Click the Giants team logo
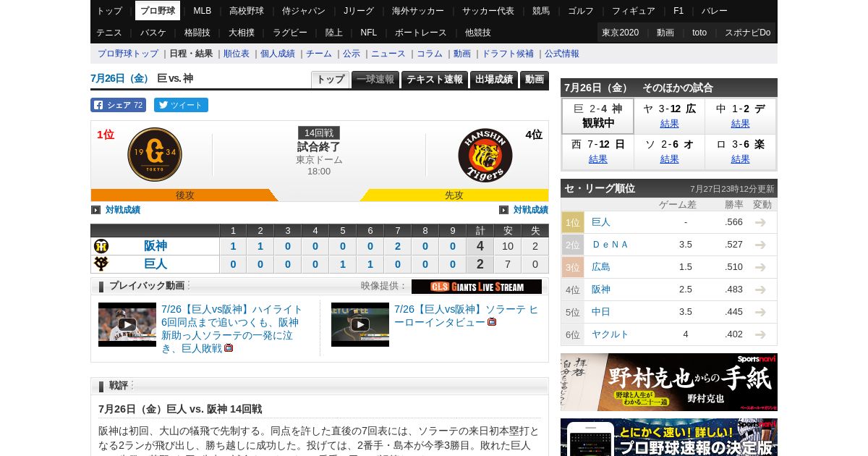The image size is (868, 456). 155,154
